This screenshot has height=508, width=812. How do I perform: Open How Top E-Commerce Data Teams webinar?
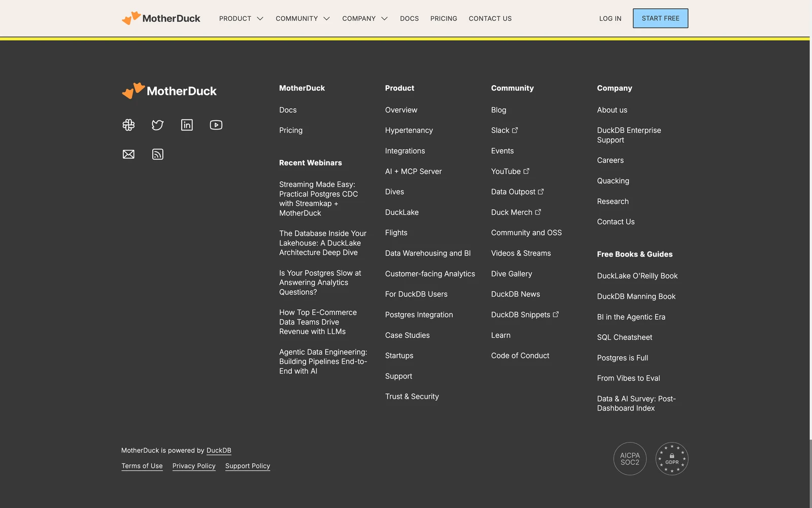(x=318, y=322)
